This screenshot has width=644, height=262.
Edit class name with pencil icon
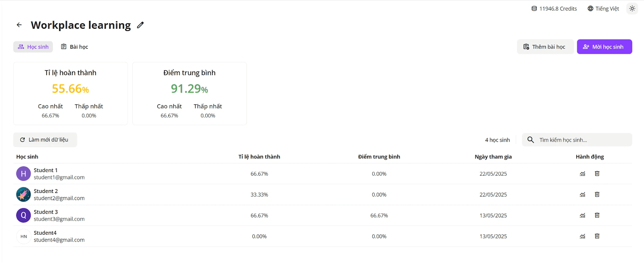[x=140, y=25]
